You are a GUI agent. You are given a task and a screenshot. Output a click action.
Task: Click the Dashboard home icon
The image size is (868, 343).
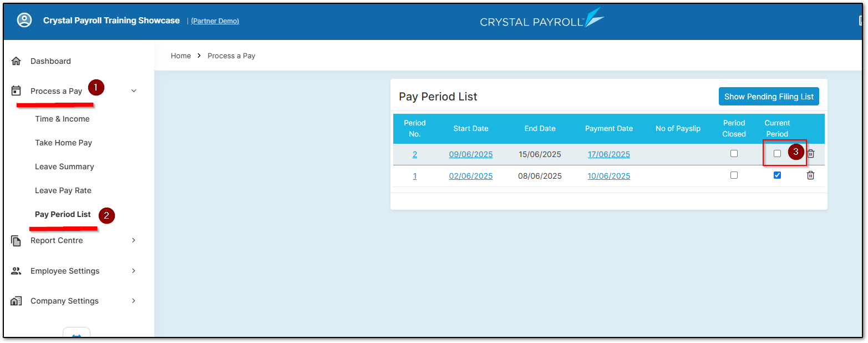(x=16, y=61)
